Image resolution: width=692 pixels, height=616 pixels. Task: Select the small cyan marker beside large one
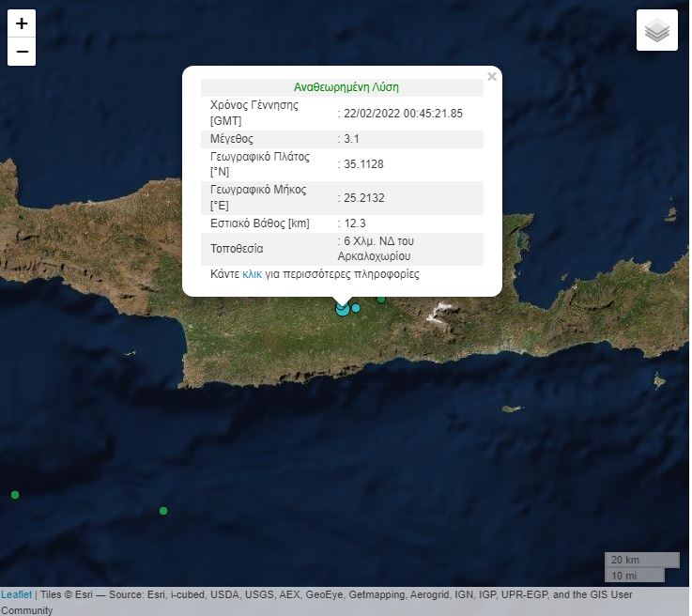[x=356, y=308]
